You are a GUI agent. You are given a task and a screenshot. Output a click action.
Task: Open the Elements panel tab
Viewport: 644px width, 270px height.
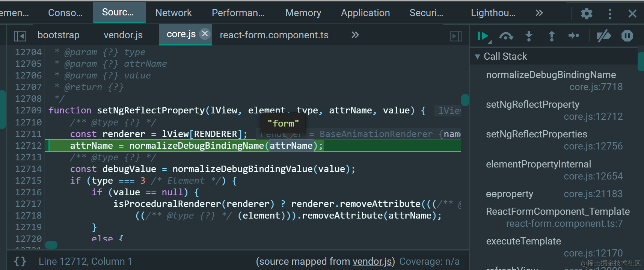(x=14, y=13)
